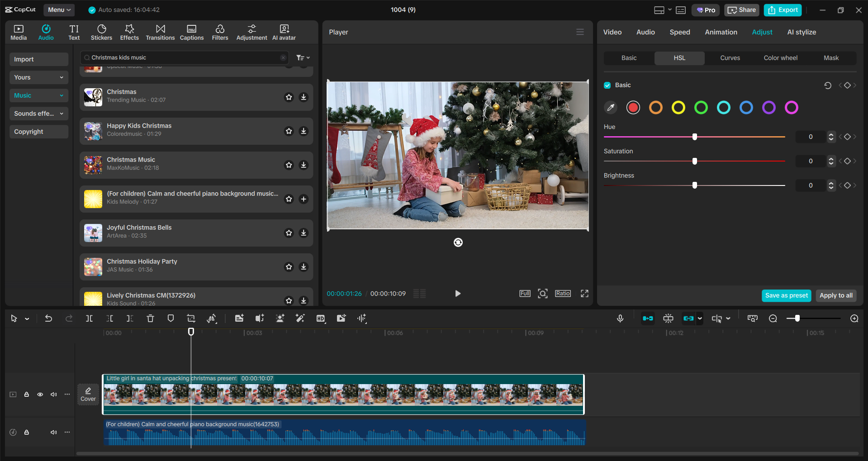Mute the audio track

[x=53, y=432]
